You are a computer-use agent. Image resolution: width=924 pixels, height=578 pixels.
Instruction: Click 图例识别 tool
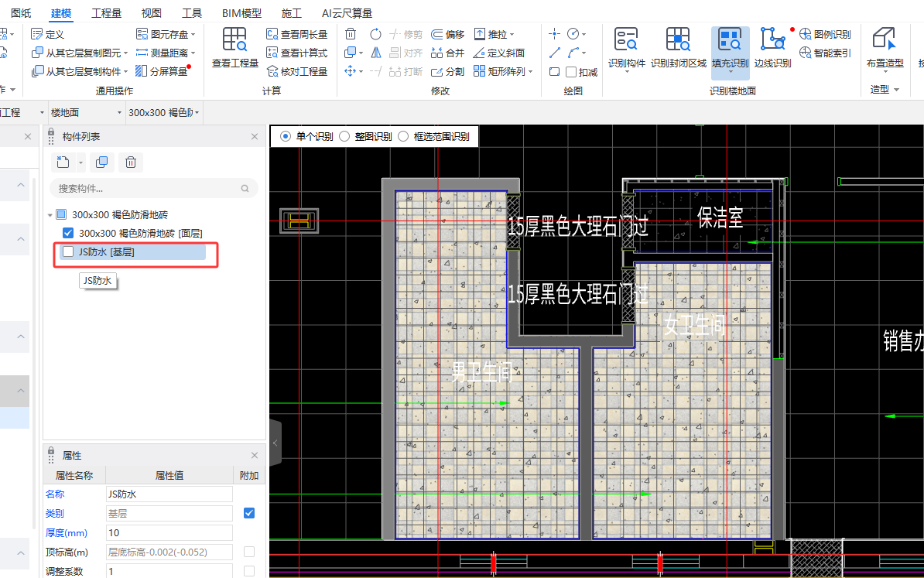click(825, 34)
